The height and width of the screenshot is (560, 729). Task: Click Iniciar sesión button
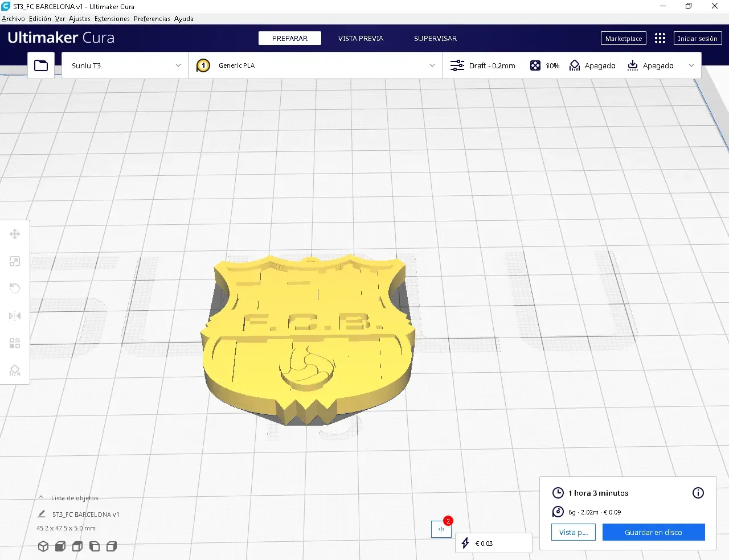tap(698, 38)
